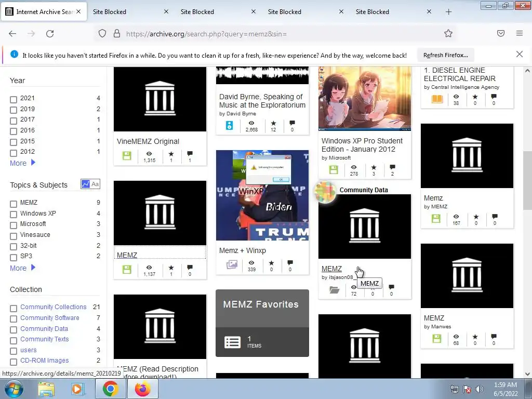The width and height of the screenshot is (532, 399).
Task: Click views eye icon on VineMEMZ Original card
Action: (x=149, y=154)
